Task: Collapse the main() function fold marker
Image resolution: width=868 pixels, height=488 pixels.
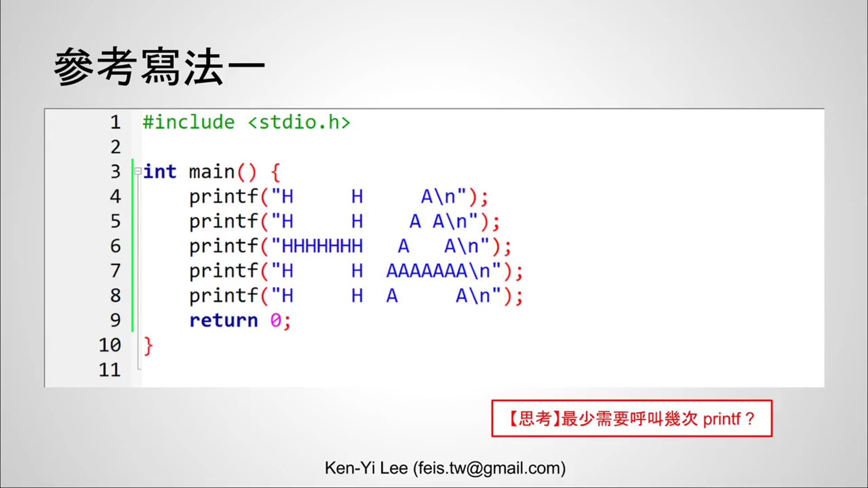Action: click(137, 171)
